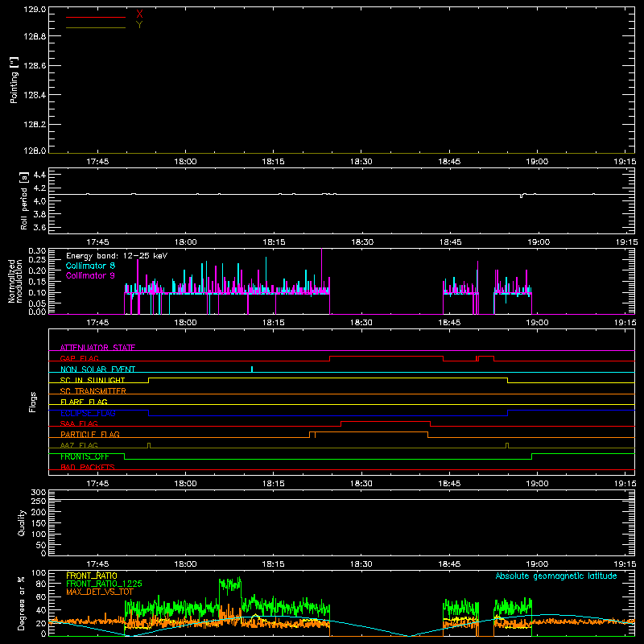Select the FLARE_FLAG label

pos(84,402)
